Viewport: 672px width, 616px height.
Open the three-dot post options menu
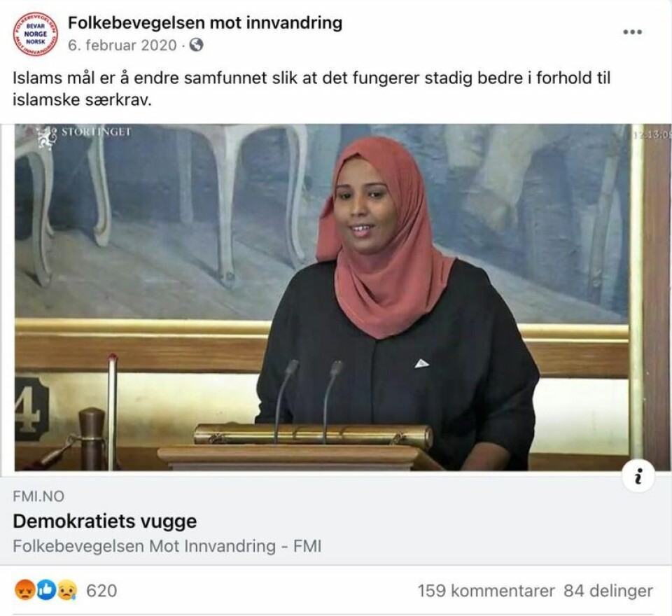[633, 31]
